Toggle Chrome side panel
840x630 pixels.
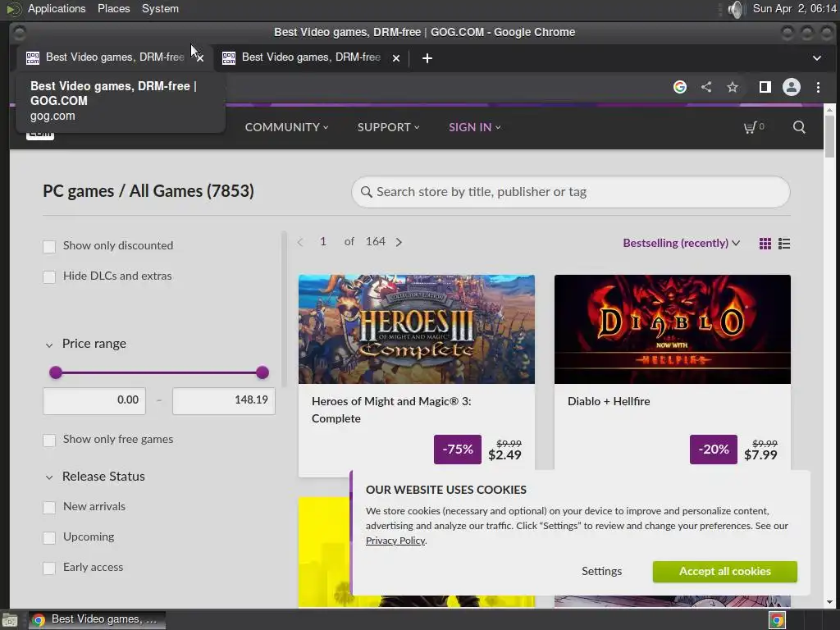click(765, 87)
